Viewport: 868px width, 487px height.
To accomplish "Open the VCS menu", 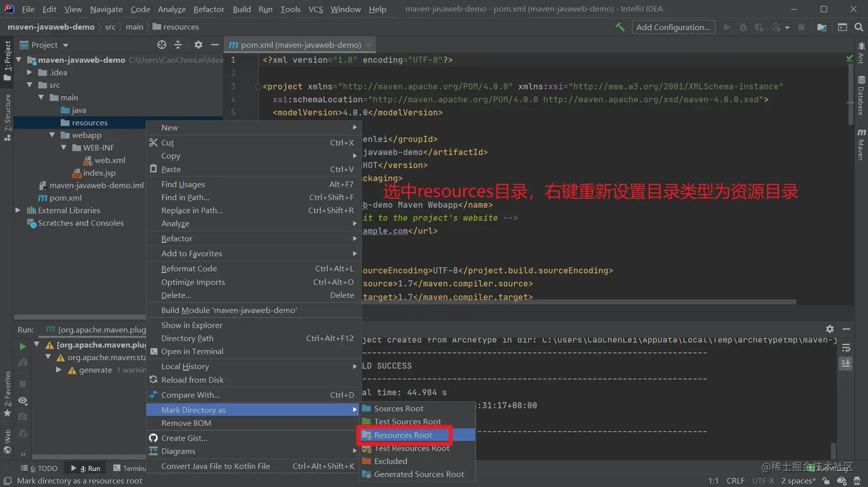I will point(316,9).
